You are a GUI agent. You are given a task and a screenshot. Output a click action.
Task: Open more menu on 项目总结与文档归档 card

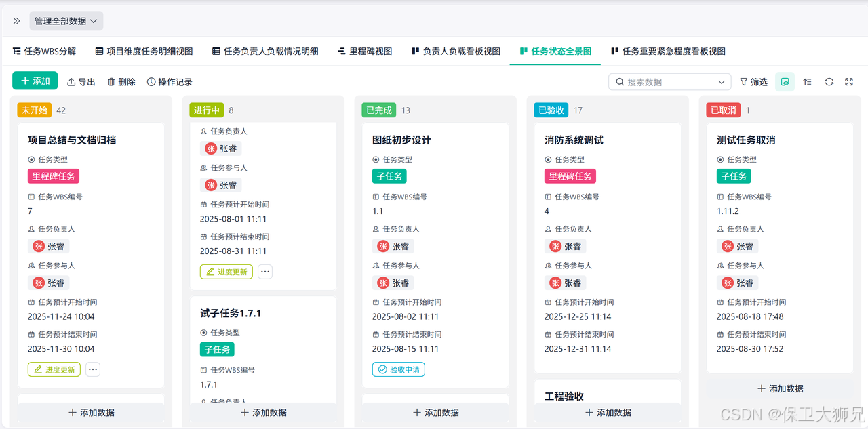(x=93, y=369)
